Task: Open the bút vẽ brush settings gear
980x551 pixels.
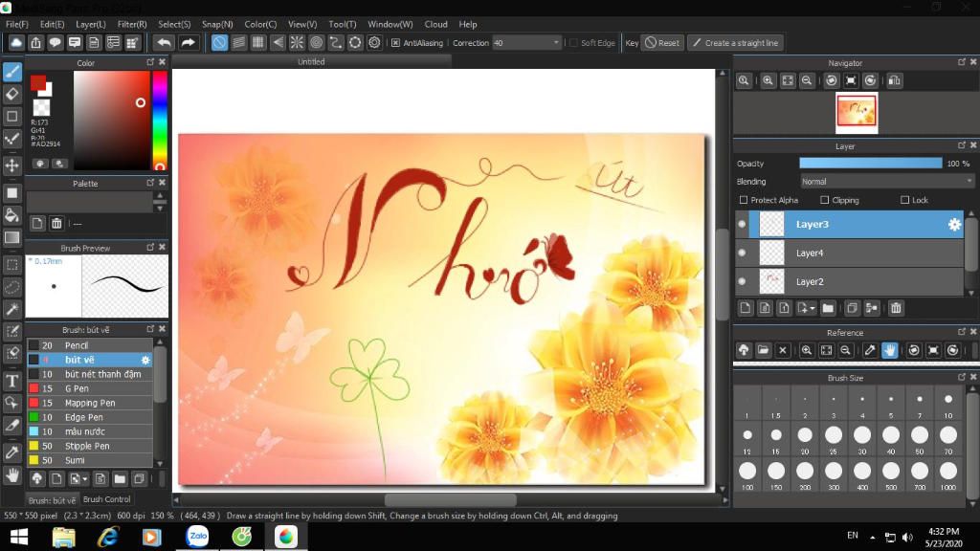Action: [x=145, y=360]
